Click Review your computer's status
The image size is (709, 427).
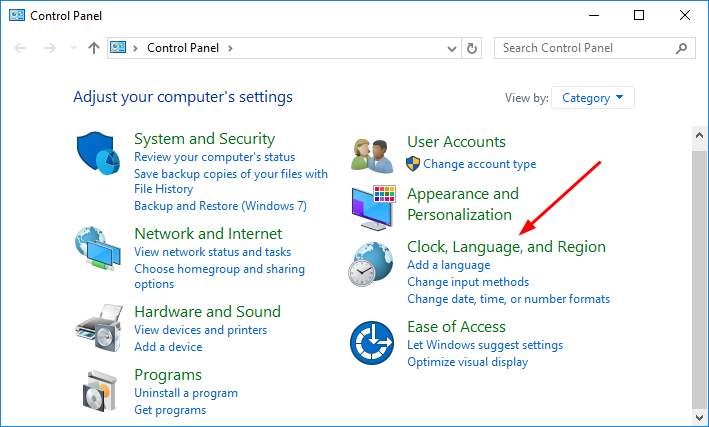214,157
